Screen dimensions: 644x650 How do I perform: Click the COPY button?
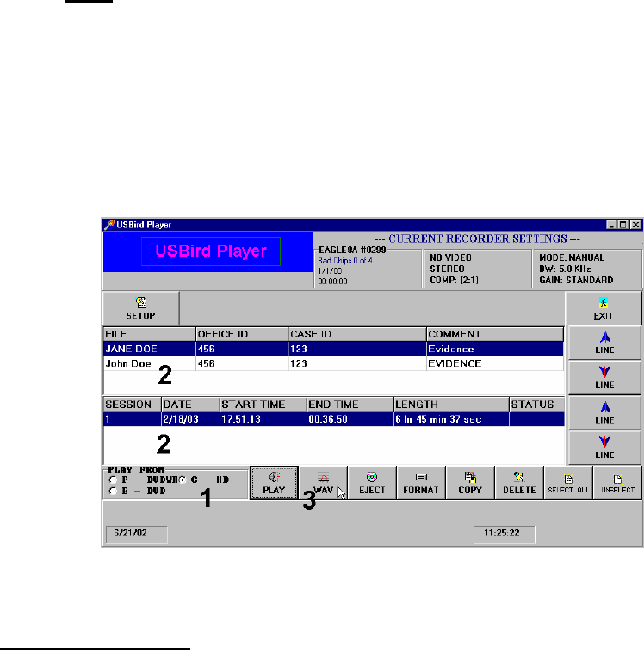coord(470,483)
